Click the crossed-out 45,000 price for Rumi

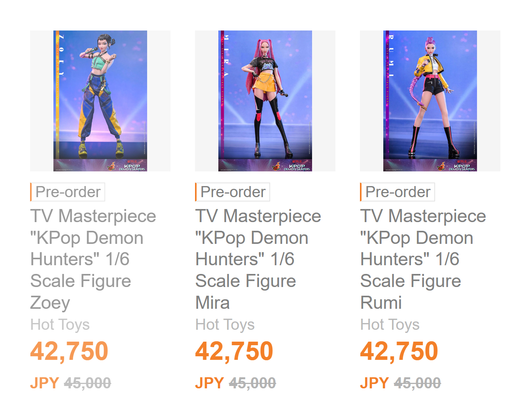click(417, 383)
